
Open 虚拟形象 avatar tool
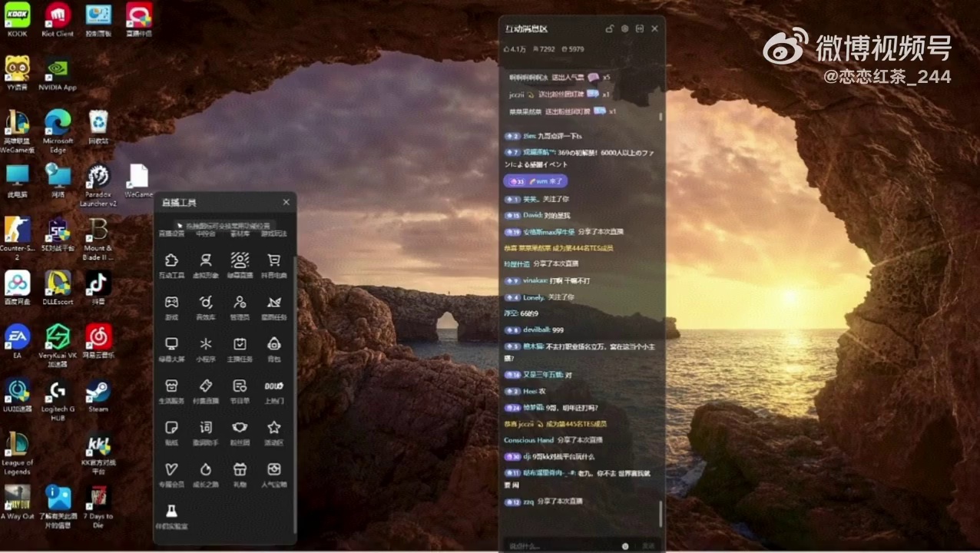(x=206, y=265)
